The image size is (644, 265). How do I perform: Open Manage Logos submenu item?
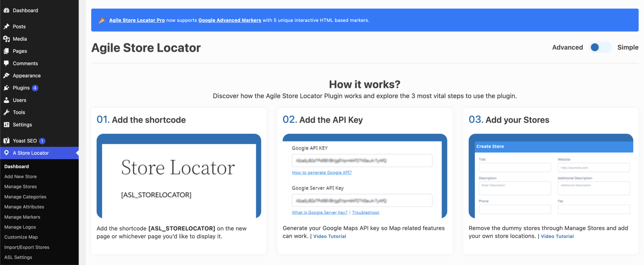pos(20,227)
